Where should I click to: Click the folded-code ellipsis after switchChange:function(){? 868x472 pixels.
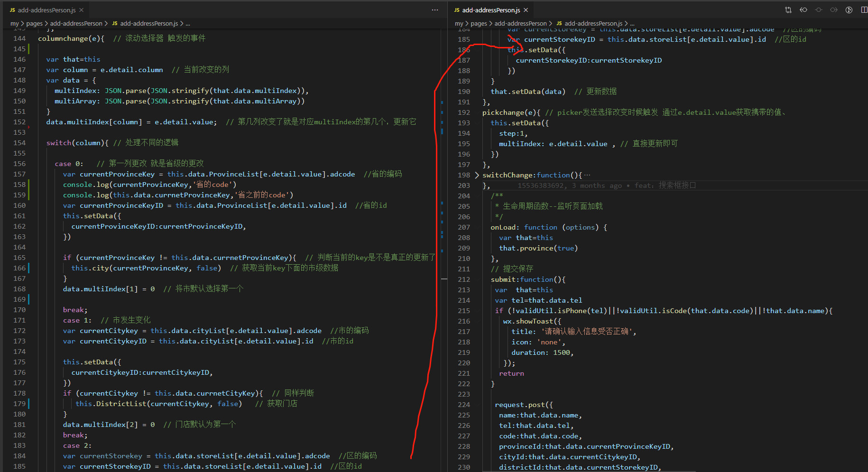(587, 175)
